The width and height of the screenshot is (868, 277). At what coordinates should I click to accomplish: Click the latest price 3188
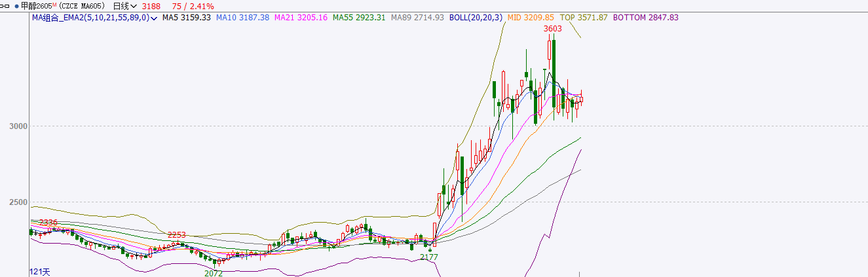[x=151, y=6]
